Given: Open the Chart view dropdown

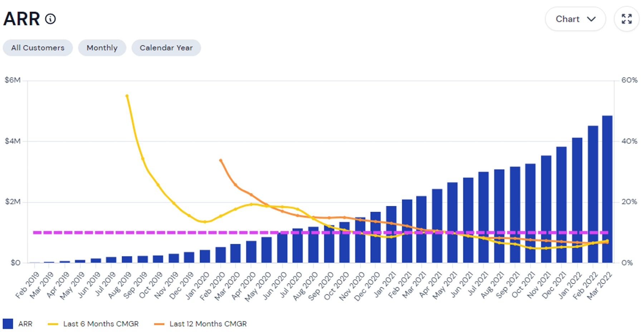Looking at the screenshot, I should pos(575,19).
